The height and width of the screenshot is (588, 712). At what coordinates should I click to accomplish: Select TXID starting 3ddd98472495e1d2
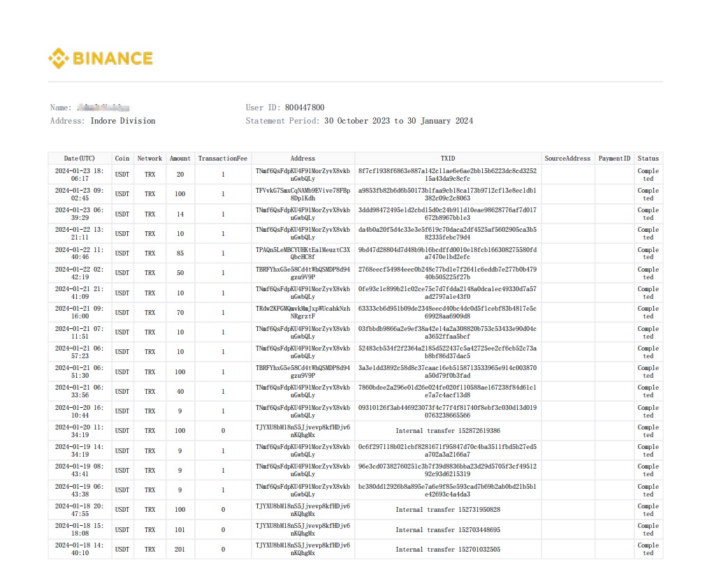[x=448, y=214]
